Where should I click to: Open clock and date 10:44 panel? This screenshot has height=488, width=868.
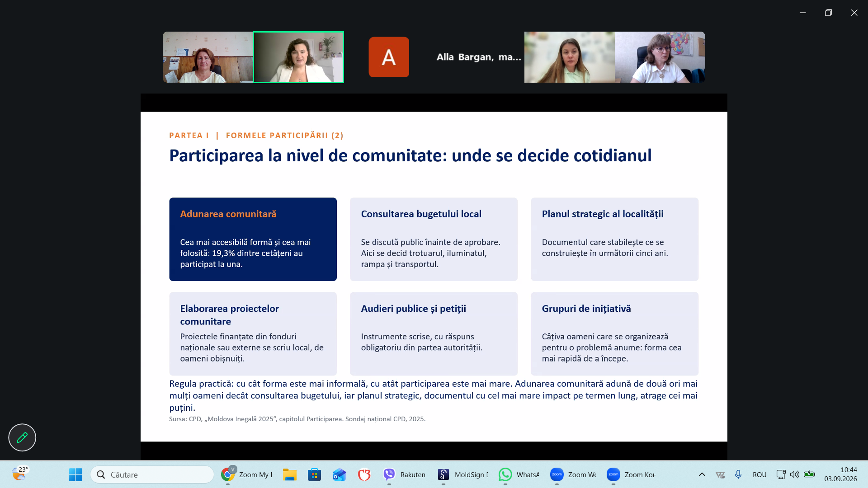(840, 474)
